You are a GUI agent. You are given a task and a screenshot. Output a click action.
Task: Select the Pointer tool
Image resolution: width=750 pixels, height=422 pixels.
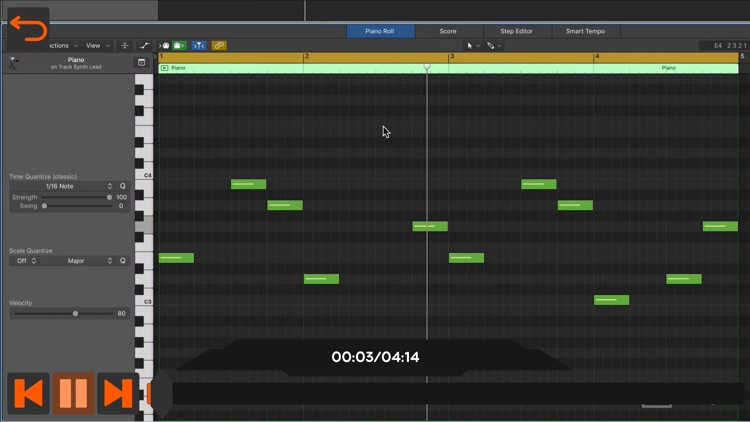[x=469, y=45]
